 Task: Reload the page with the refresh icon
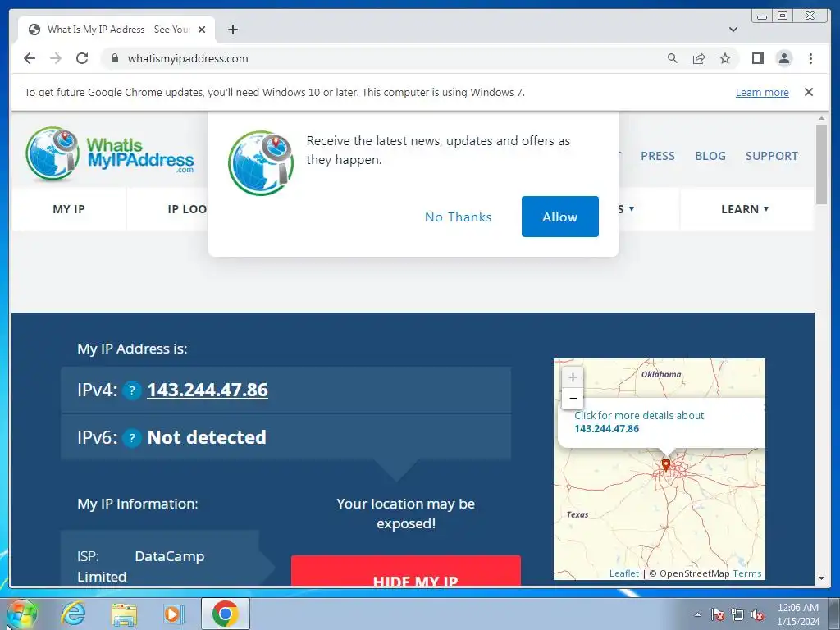coord(82,58)
